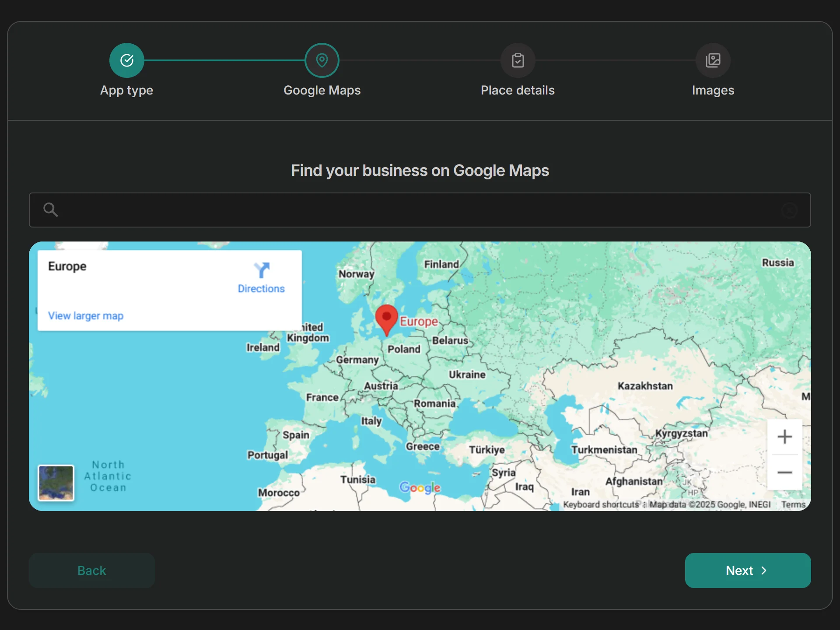The width and height of the screenshot is (840, 630).
Task: Click the Tunisia label on map
Action: [358, 479]
